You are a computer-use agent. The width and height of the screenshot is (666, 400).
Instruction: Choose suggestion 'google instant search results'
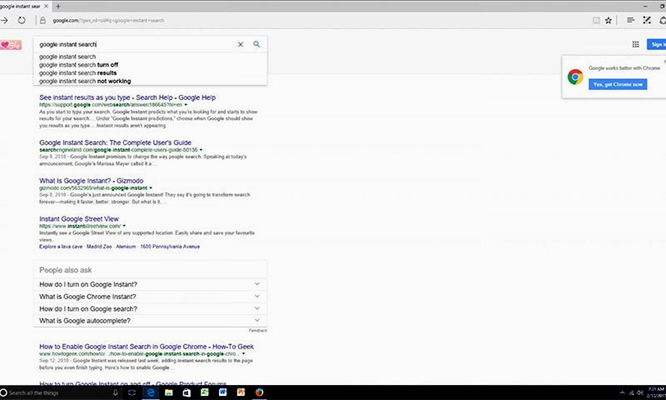78,73
